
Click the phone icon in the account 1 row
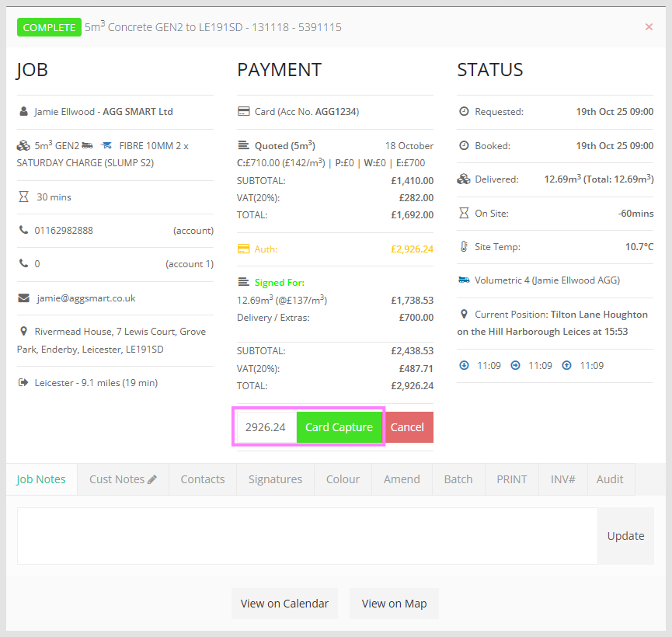(x=23, y=263)
